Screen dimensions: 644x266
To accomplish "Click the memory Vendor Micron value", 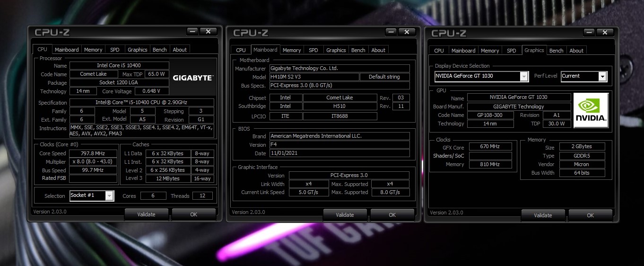I will click(582, 165).
